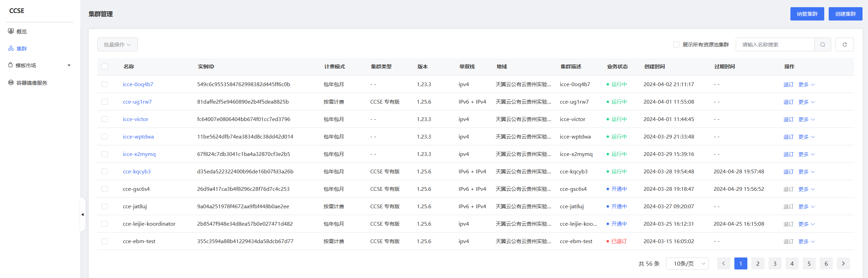
Task: Click the search magnifier icon
Action: 823,44
